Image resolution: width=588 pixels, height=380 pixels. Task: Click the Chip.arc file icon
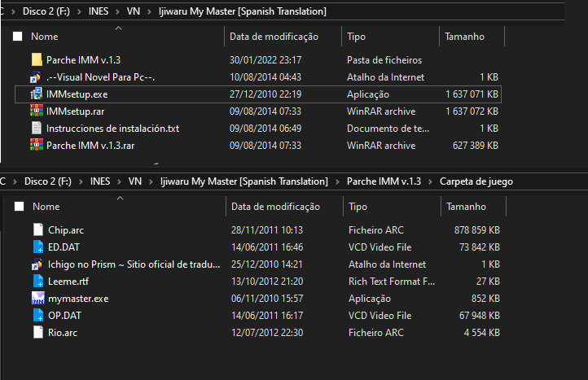click(38, 229)
